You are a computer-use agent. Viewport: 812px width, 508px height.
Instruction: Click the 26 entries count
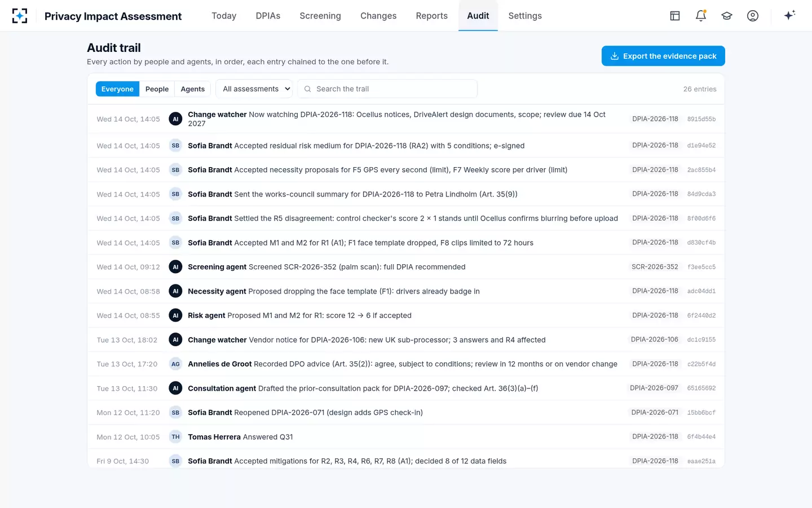click(700, 89)
